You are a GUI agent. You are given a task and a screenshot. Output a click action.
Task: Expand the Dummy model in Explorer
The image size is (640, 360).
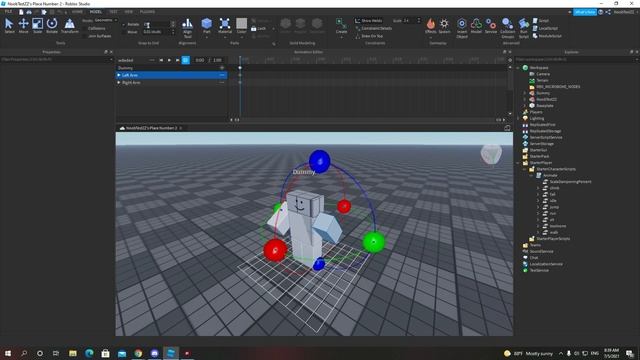pyautogui.click(x=525, y=93)
